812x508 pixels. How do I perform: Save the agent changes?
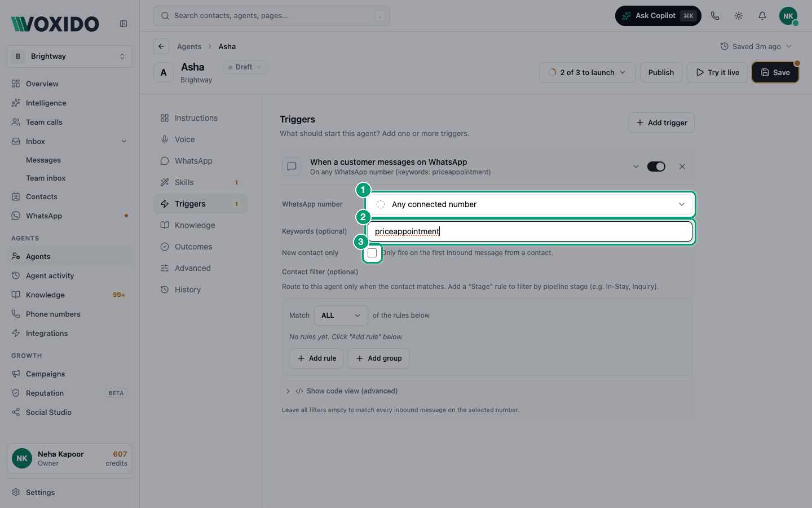pos(775,72)
